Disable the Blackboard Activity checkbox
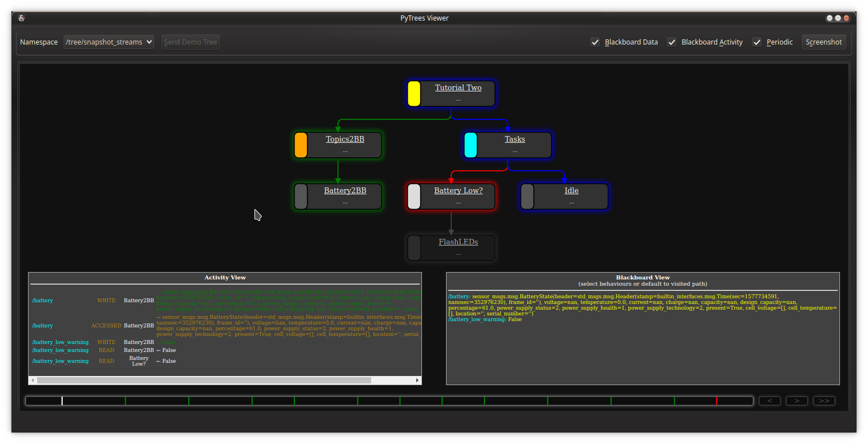The image size is (868, 444). (671, 42)
